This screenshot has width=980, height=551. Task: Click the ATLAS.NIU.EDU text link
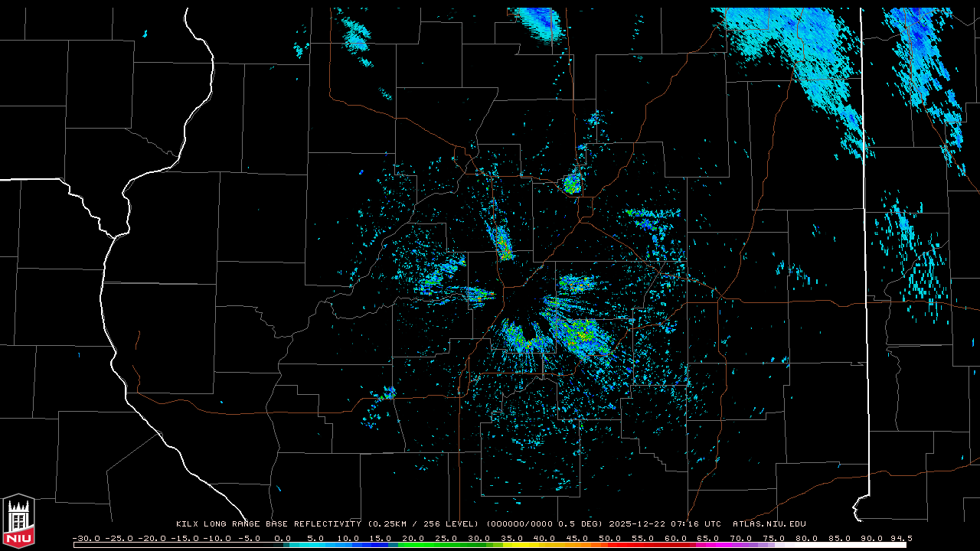tap(769, 524)
